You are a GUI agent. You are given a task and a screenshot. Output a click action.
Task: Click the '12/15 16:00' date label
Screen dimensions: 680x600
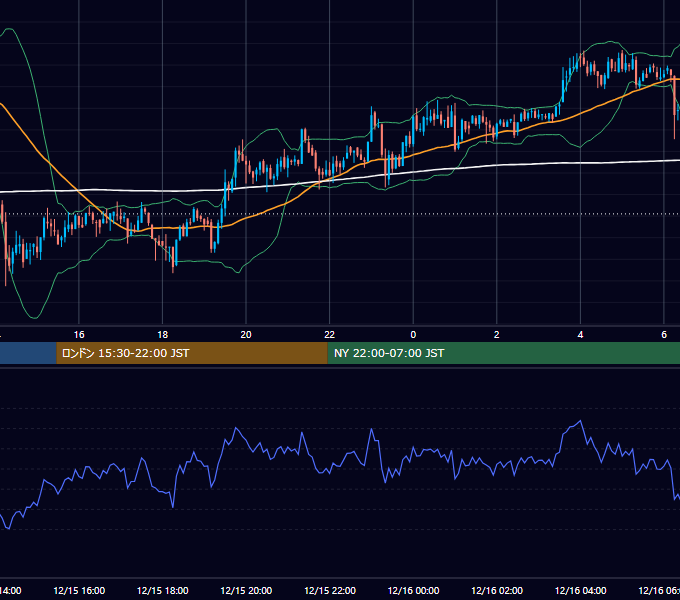click(x=79, y=590)
